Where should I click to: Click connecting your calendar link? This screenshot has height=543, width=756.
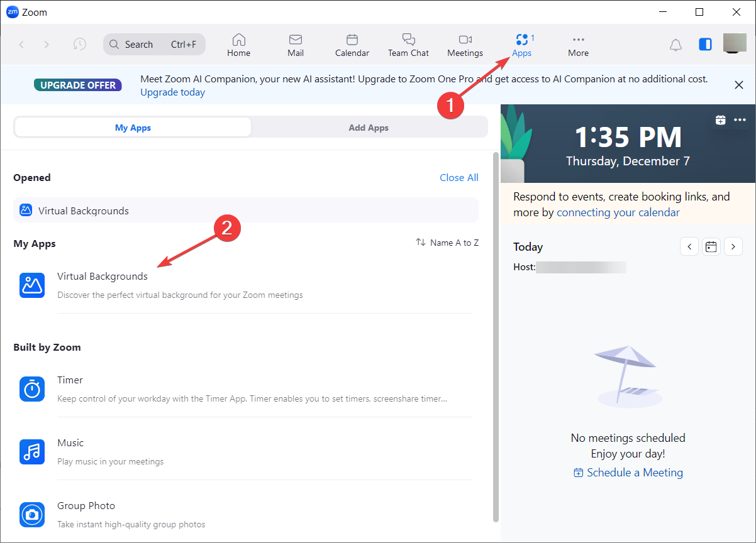(618, 212)
